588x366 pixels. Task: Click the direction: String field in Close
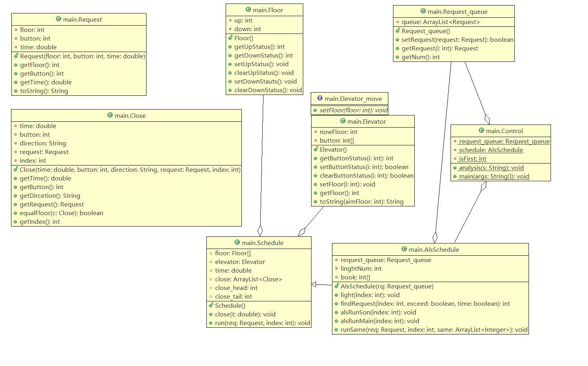point(43,143)
